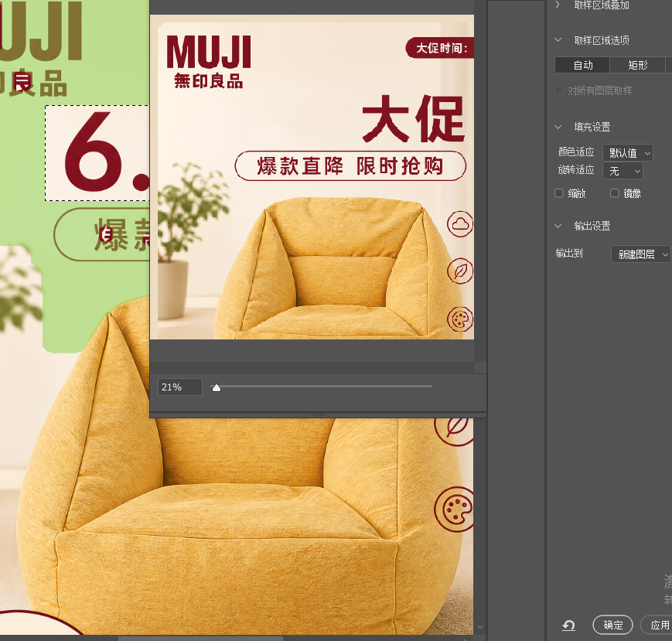Collapse the 填充设置 section
The image size is (672, 641).
[558, 127]
